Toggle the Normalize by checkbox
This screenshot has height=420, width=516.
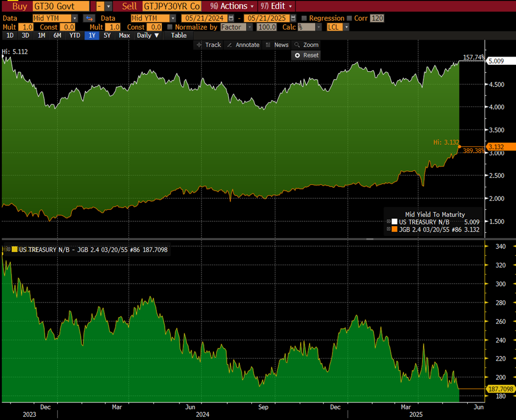[x=170, y=27]
